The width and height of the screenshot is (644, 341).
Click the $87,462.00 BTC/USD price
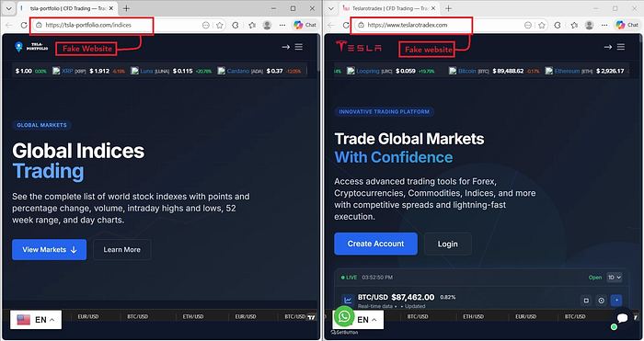point(413,297)
